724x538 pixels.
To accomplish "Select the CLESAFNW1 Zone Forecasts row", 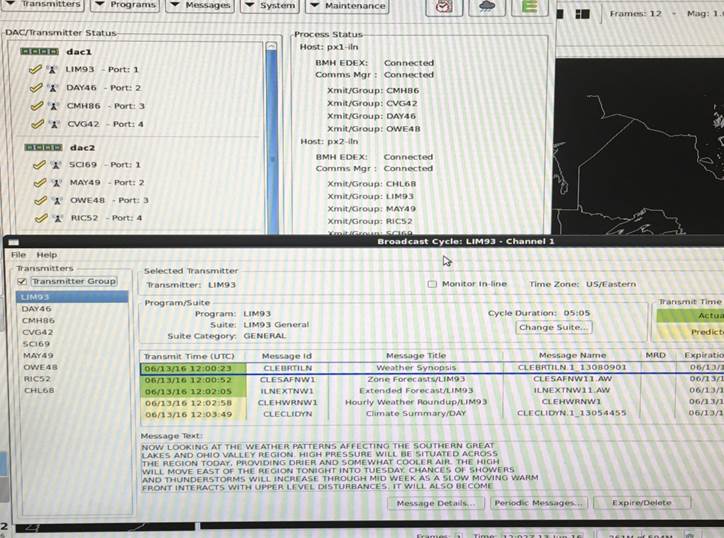I will (432, 380).
